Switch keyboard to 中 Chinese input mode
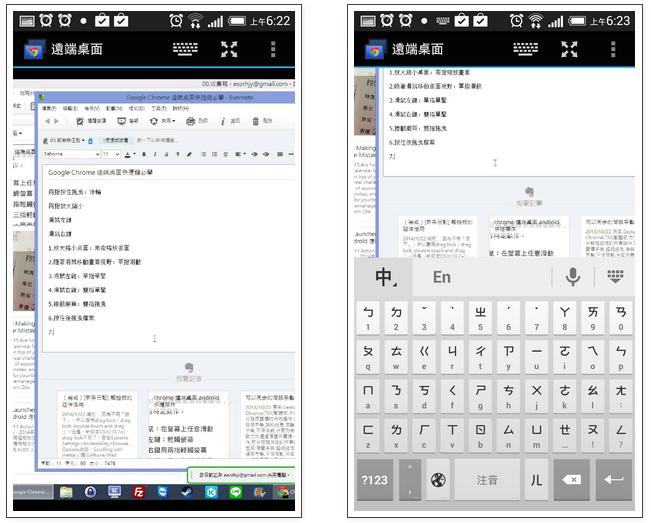Image resolution: width=651 pixels, height=523 pixels. [x=384, y=276]
